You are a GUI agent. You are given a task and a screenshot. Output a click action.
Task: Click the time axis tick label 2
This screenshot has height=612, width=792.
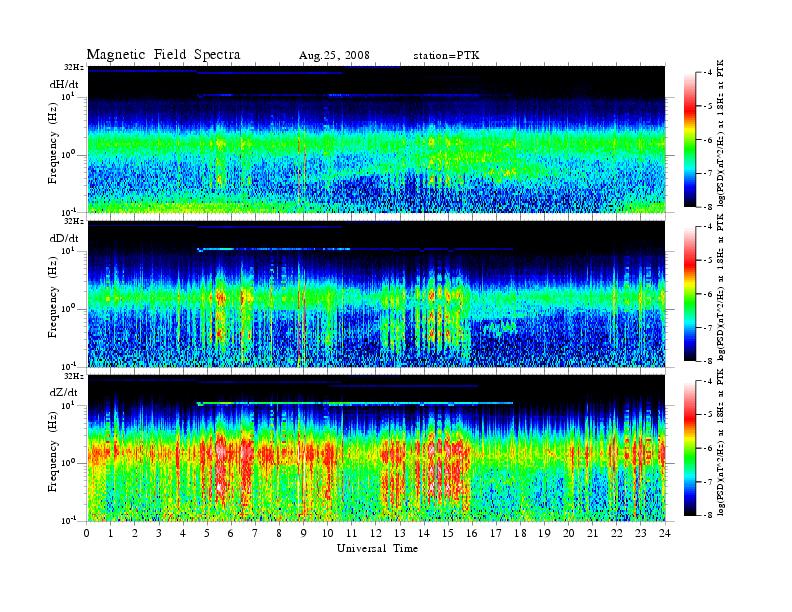click(x=135, y=533)
